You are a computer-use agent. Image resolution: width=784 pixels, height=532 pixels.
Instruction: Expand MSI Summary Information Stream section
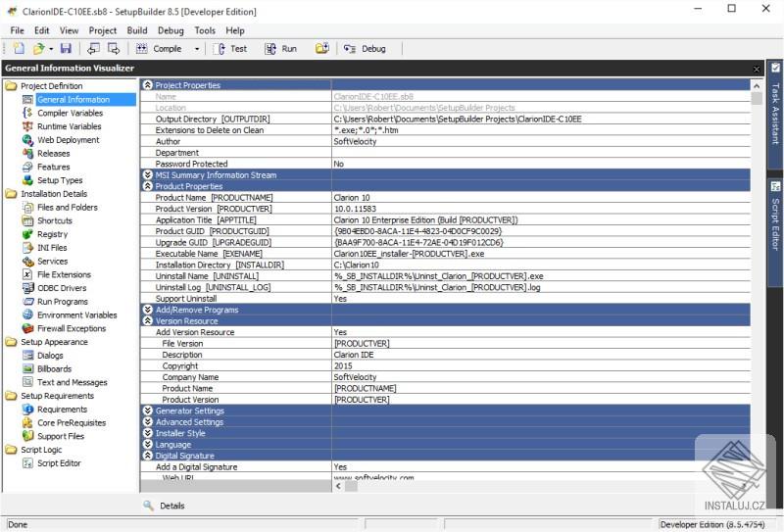coord(148,175)
